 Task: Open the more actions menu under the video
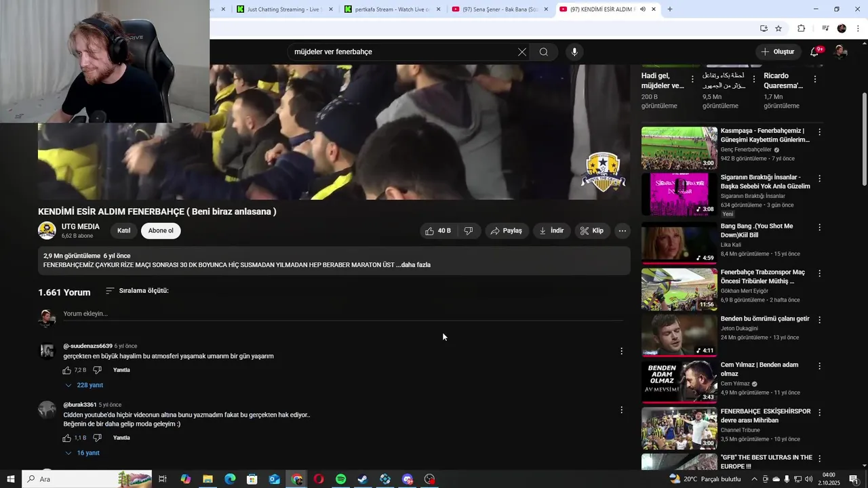tap(622, 231)
